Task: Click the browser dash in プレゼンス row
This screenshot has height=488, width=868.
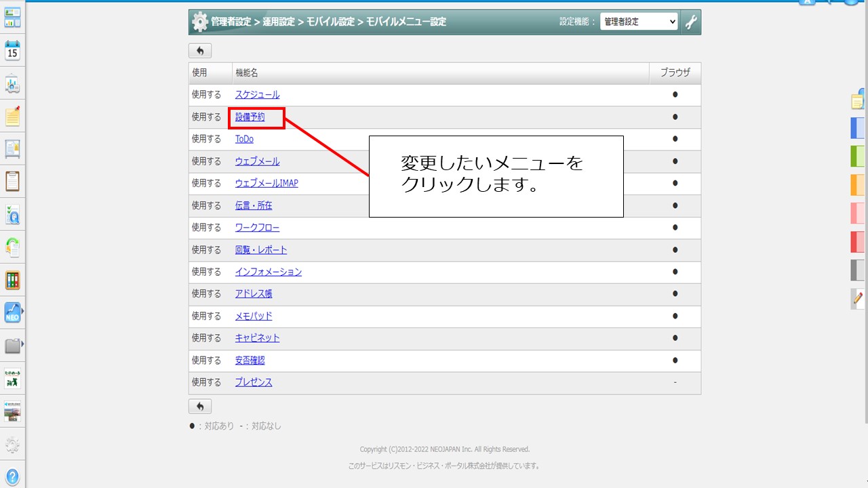Action: (675, 382)
